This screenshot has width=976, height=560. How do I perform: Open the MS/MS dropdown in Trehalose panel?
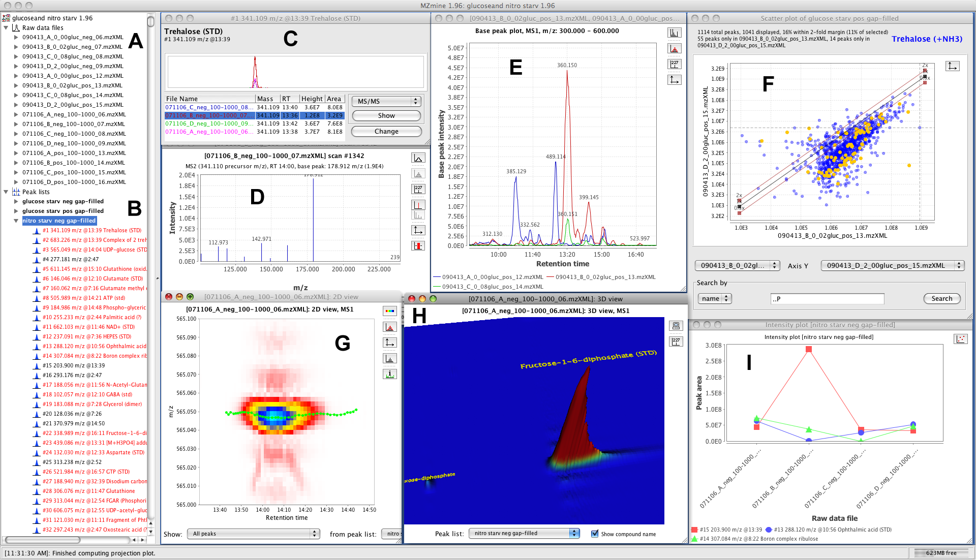click(x=386, y=101)
